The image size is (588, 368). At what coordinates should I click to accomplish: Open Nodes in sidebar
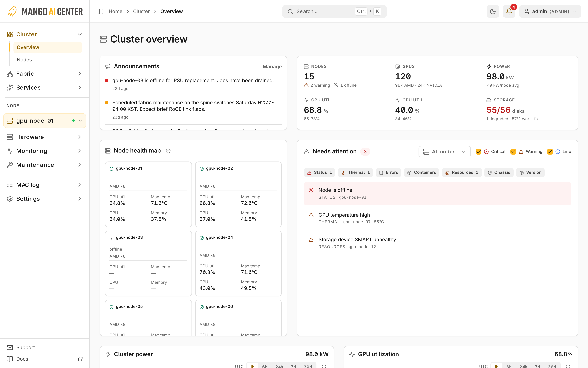tap(48, 60)
